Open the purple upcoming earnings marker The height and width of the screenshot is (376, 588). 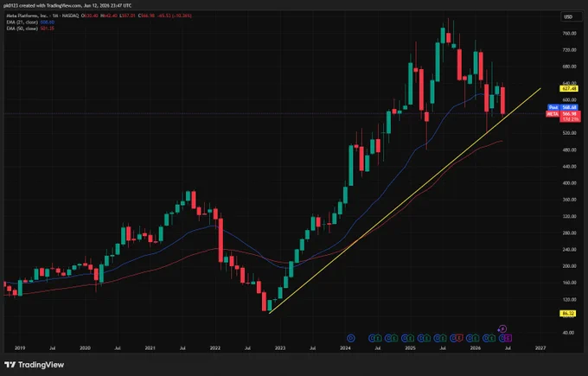(508, 338)
